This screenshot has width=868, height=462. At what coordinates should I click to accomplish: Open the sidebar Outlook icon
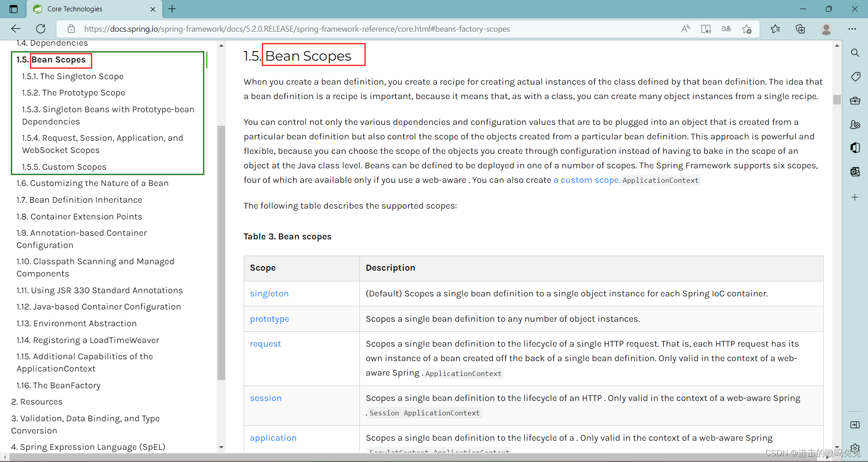[855, 171]
